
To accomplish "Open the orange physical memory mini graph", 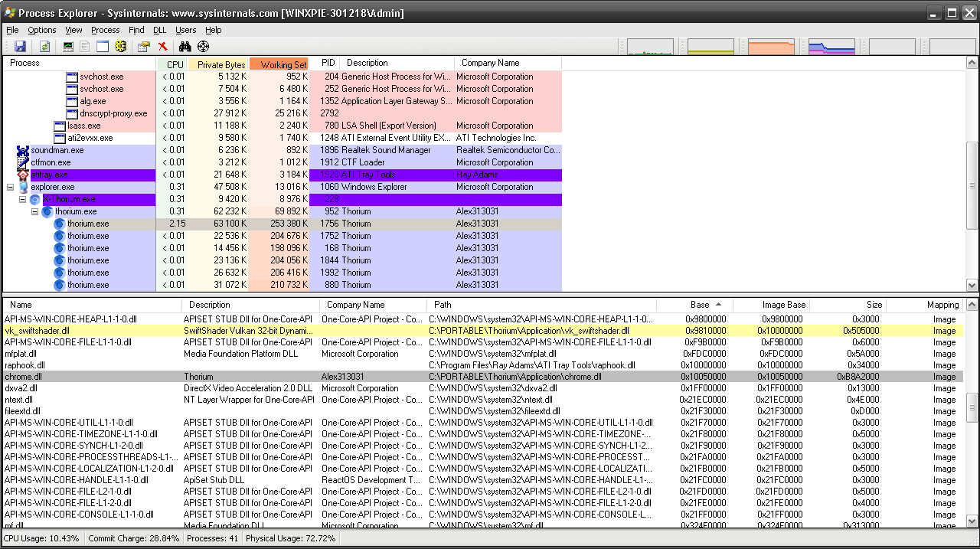I will [771, 47].
